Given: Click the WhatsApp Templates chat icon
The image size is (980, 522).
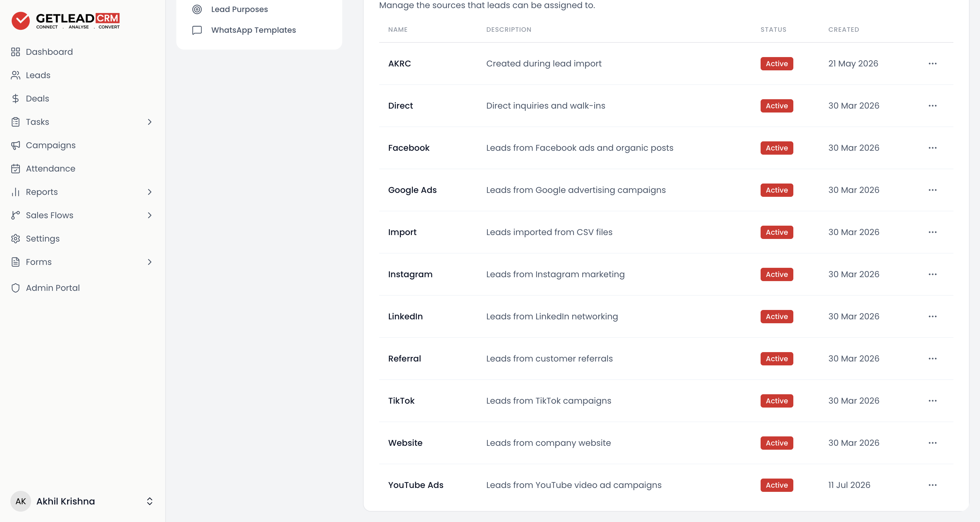Looking at the screenshot, I should point(197,30).
